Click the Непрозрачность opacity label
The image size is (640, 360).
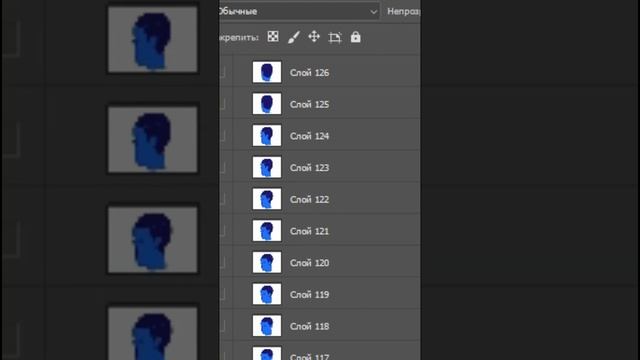403,11
